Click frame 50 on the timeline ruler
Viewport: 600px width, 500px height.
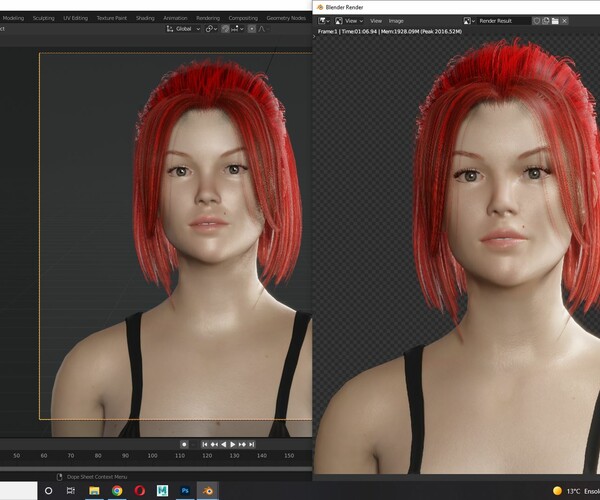(16, 455)
